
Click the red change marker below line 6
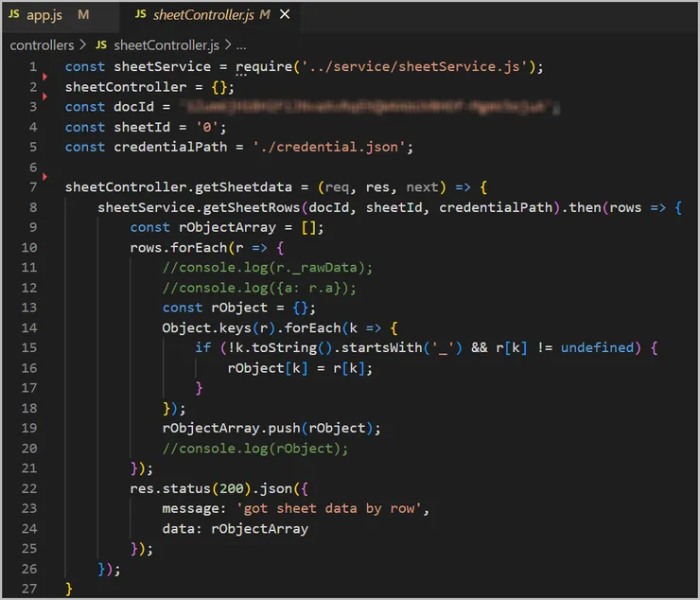(x=44, y=177)
